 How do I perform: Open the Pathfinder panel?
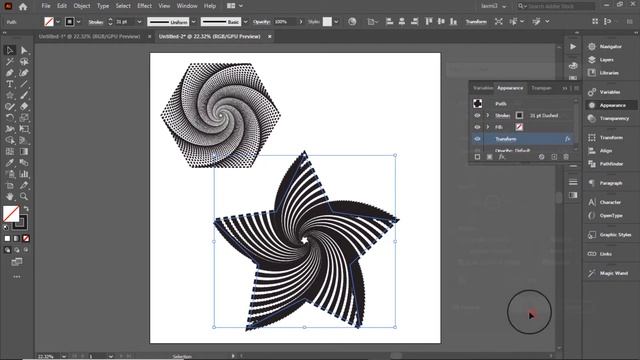coord(610,164)
